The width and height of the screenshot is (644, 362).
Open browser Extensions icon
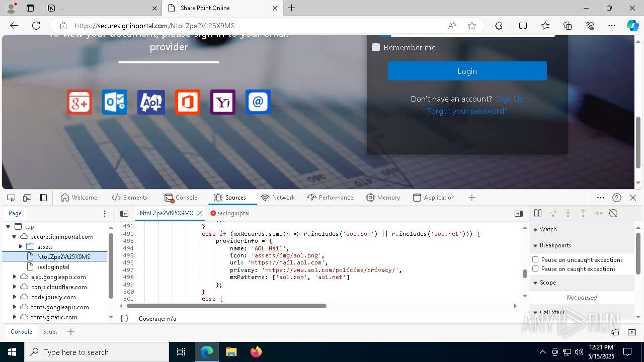tap(499, 26)
